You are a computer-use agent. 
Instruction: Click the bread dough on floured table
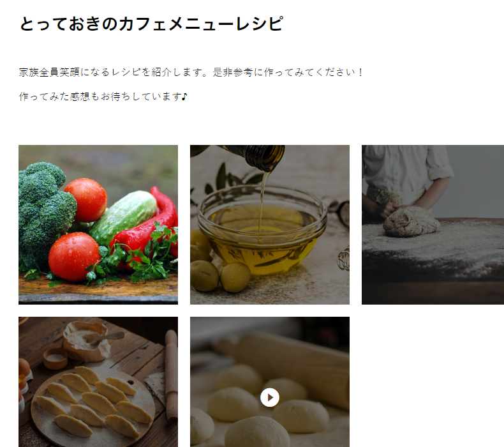click(x=411, y=222)
